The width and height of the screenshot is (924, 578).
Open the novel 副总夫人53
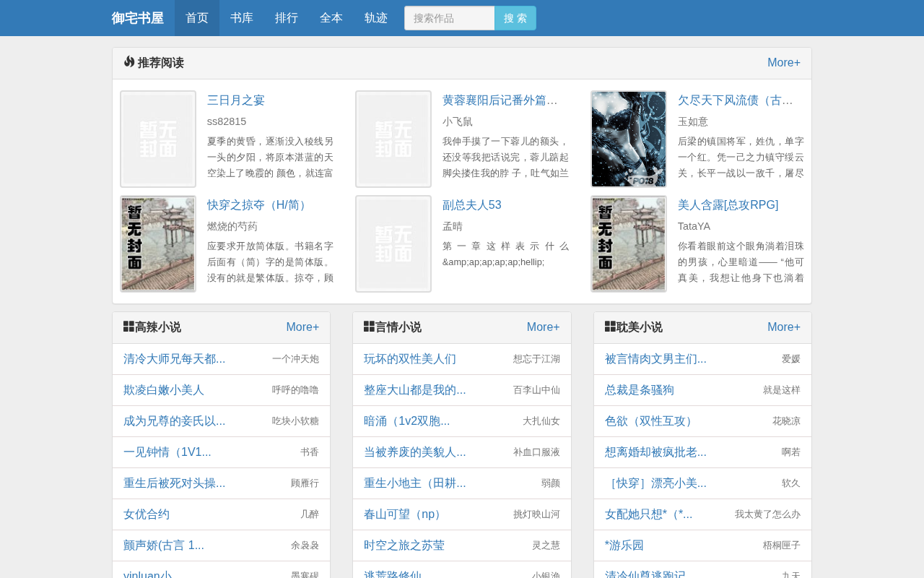click(x=472, y=205)
